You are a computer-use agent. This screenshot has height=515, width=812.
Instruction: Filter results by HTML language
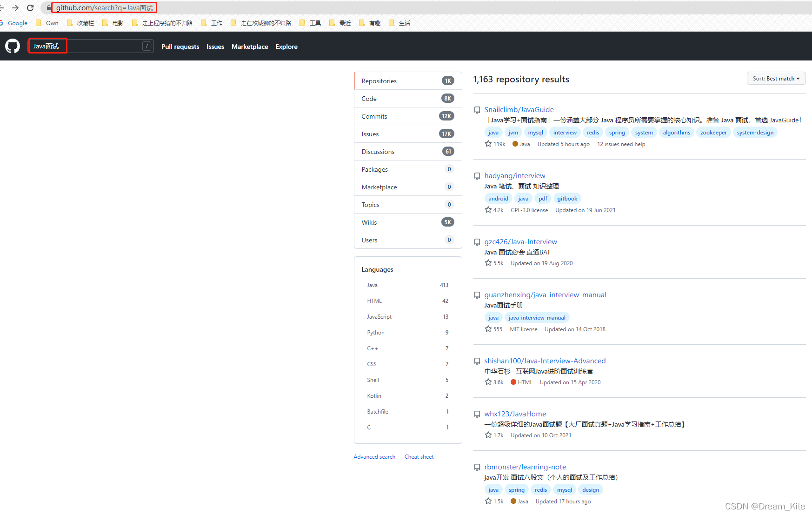click(408, 301)
